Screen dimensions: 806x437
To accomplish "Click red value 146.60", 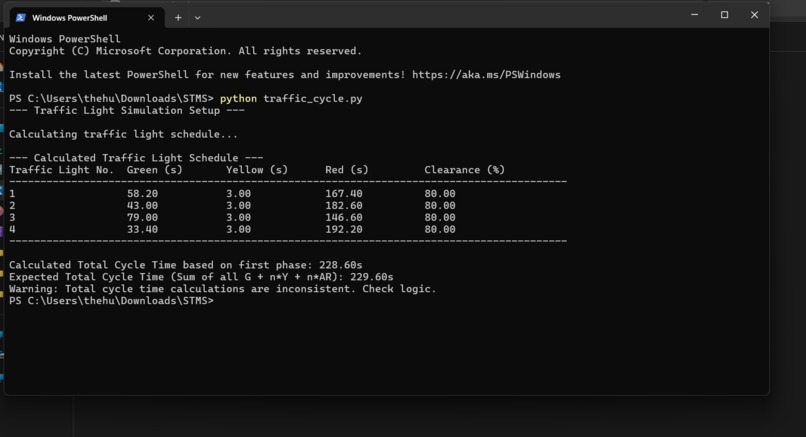I will point(344,217).
